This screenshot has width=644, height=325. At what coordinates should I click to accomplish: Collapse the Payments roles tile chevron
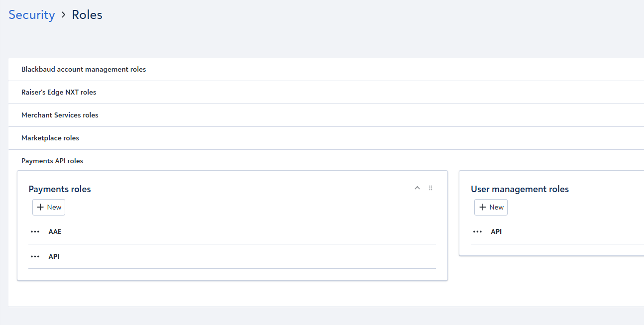(417, 188)
